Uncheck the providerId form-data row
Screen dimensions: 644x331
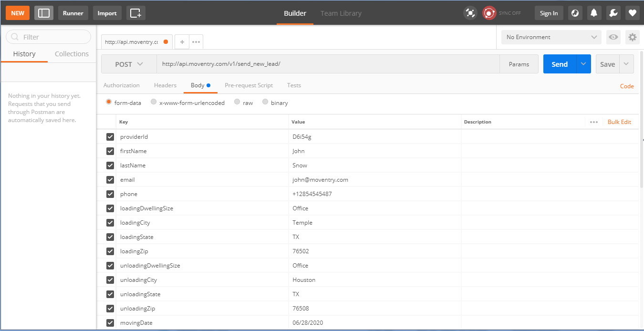click(110, 136)
